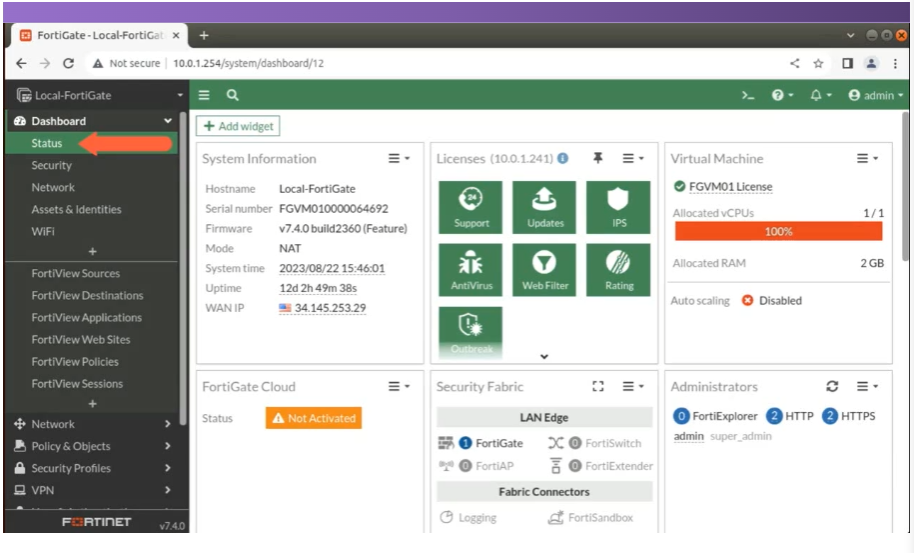This screenshot has height=553, width=914.
Task: Open the help question mark menu
Action: (x=782, y=95)
